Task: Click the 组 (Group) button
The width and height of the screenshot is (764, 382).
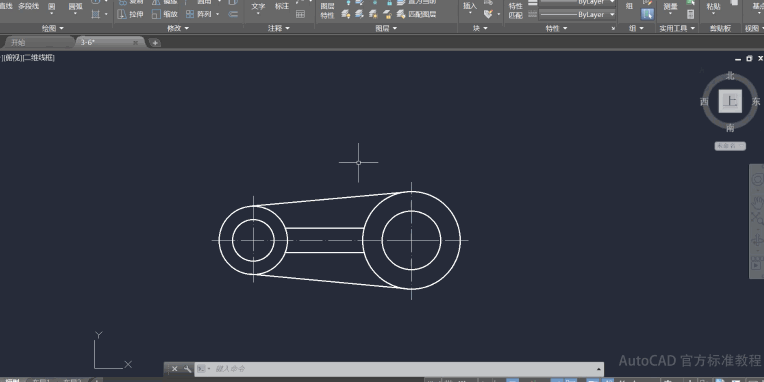Action: coord(630,7)
